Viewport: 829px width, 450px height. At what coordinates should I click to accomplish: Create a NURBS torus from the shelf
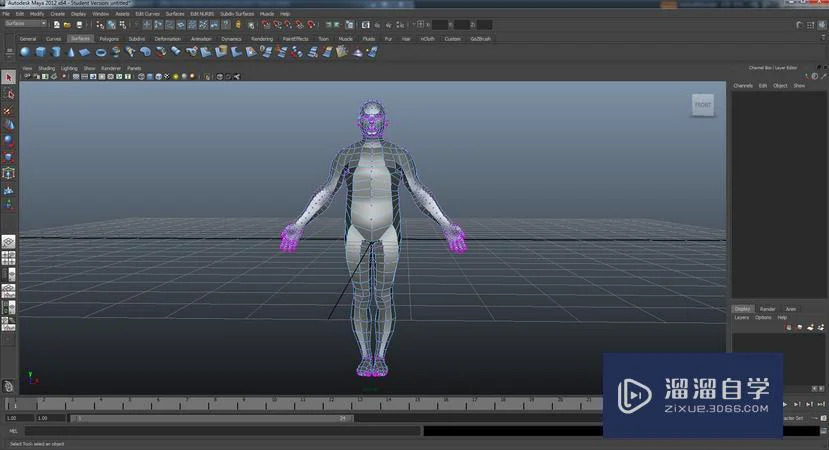(x=100, y=52)
